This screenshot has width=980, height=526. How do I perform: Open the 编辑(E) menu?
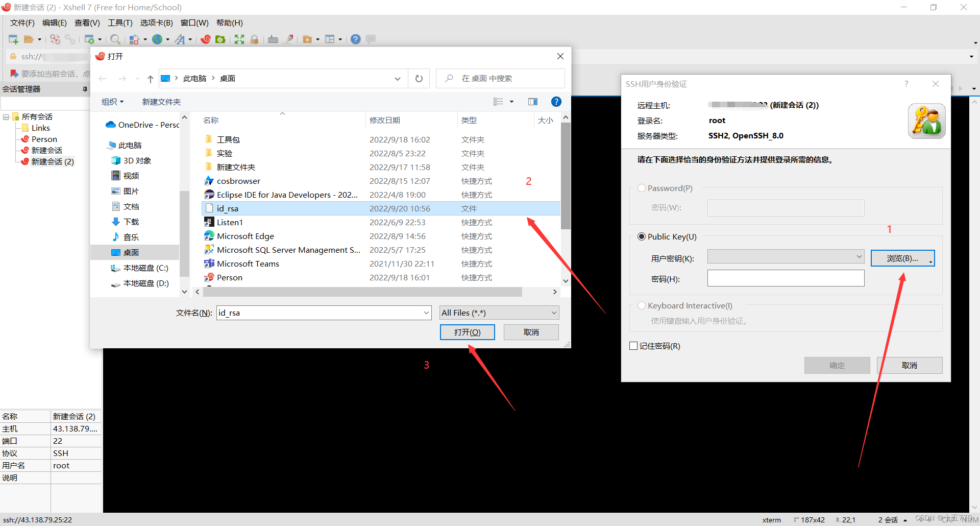click(55, 23)
